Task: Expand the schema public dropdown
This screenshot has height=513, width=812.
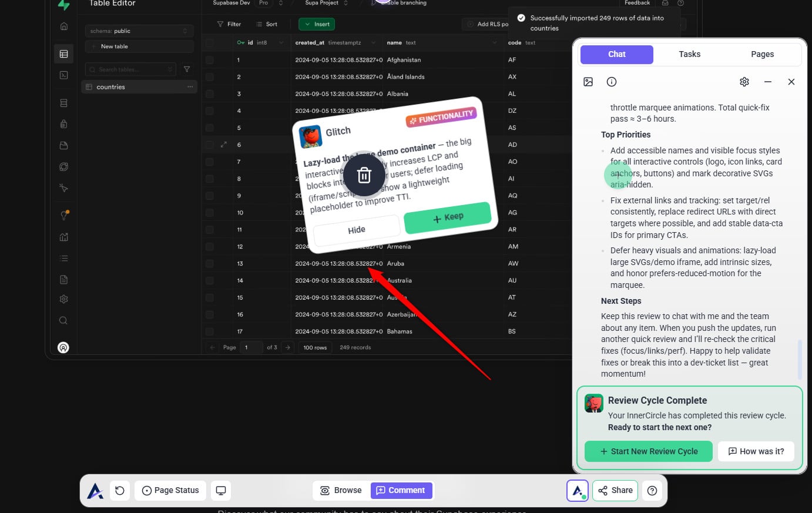Action: click(139, 31)
